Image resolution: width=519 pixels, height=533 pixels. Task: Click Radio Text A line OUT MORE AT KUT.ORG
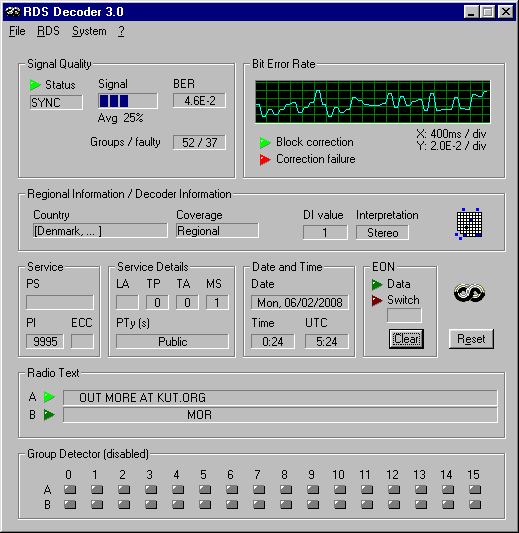280,398
